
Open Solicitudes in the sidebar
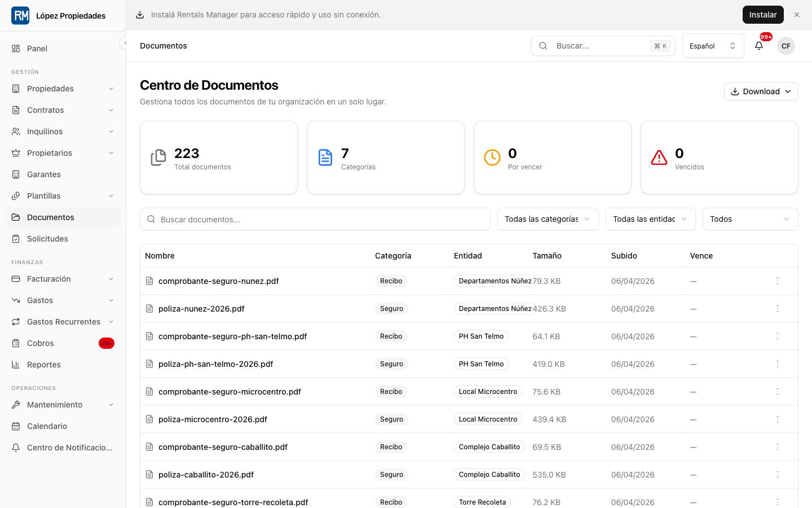tap(63, 239)
